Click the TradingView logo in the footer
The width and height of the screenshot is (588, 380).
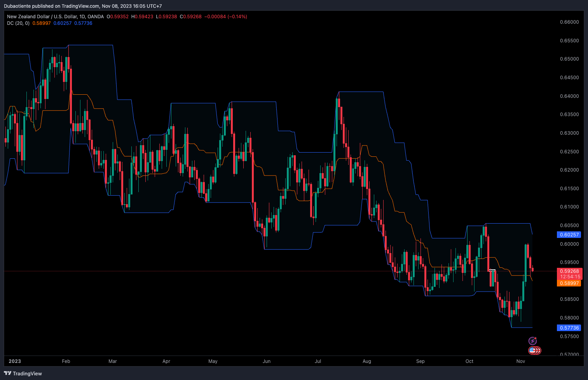(23, 373)
